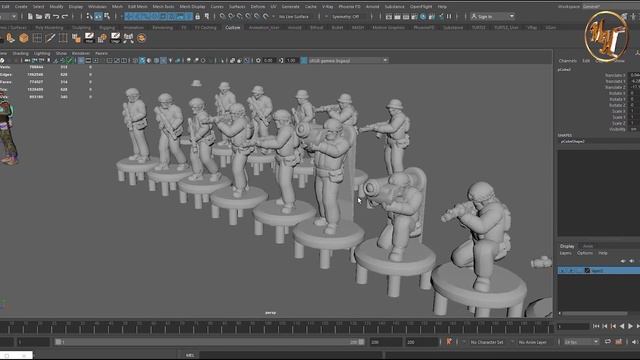The image size is (640, 360).
Task: Toggle layer1 playback P box
Action: click(x=571, y=271)
